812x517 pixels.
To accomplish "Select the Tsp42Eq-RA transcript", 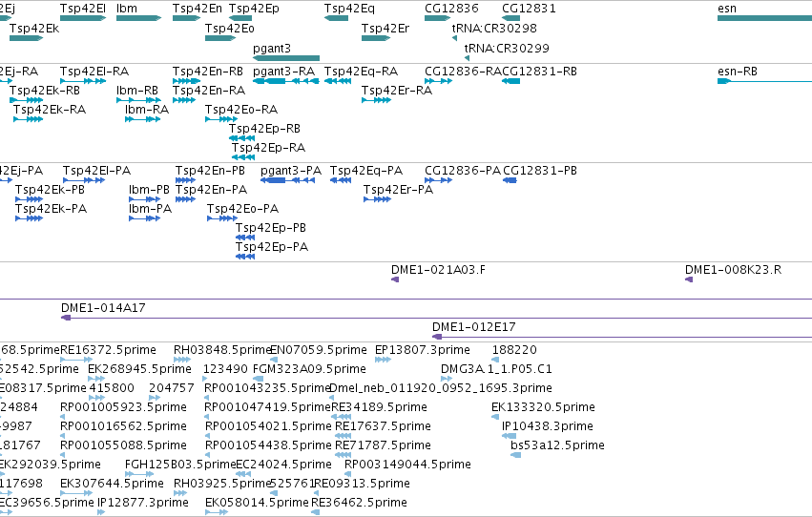I will pyautogui.click(x=338, y=81).
